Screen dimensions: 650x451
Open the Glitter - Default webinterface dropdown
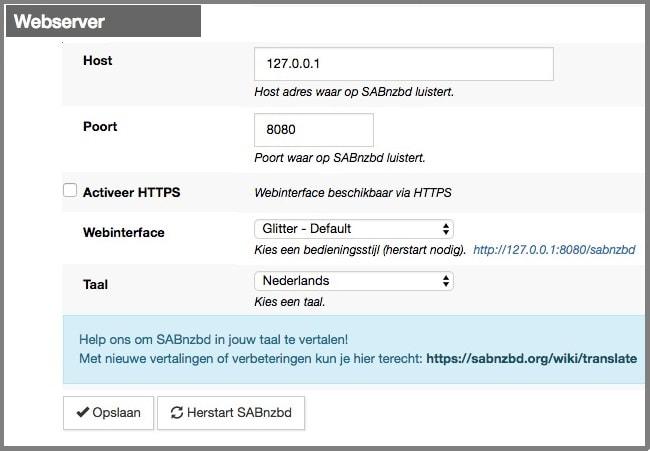[353, 229]
